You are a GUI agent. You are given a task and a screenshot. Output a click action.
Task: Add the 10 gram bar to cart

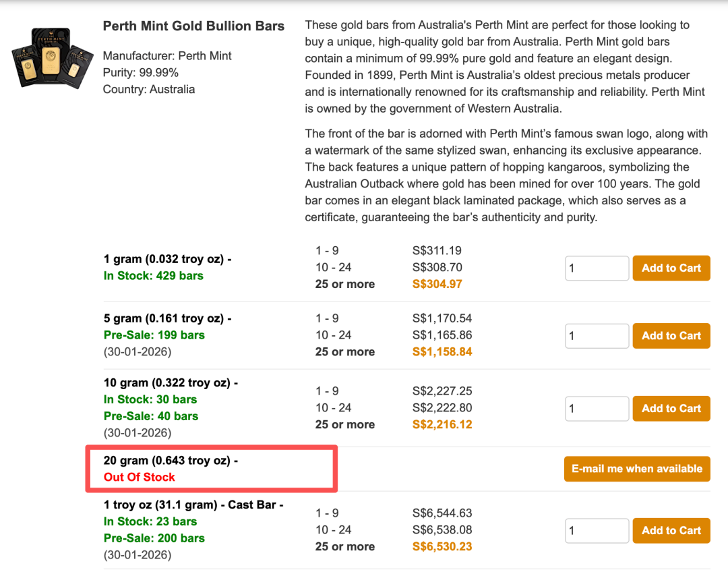[x=671, y=408]
